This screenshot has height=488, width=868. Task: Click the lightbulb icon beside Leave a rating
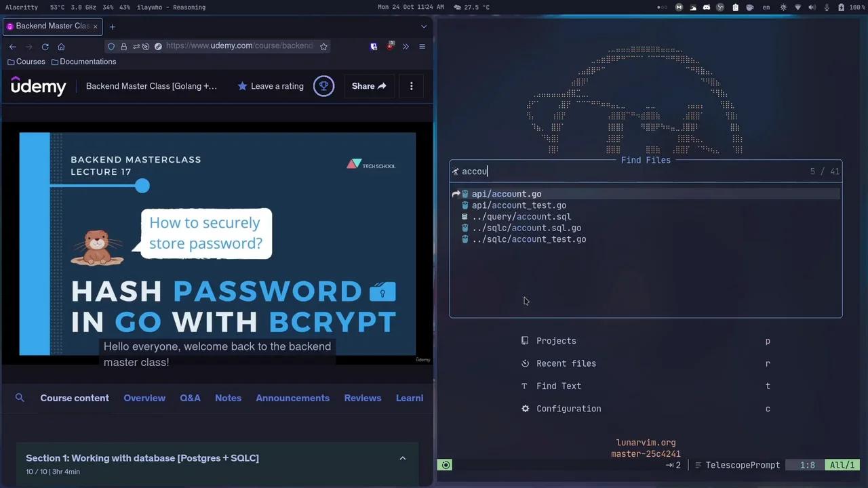(323, 85)
